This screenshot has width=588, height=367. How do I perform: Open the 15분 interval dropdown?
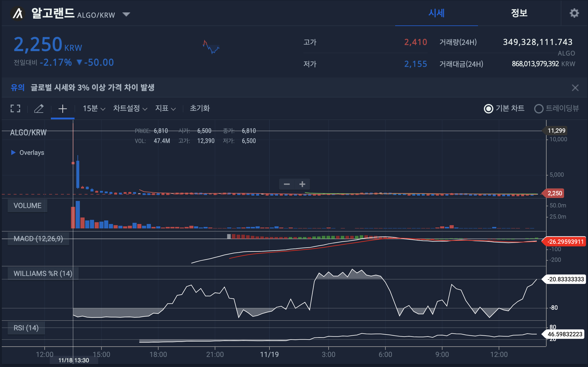pos(94,108)
